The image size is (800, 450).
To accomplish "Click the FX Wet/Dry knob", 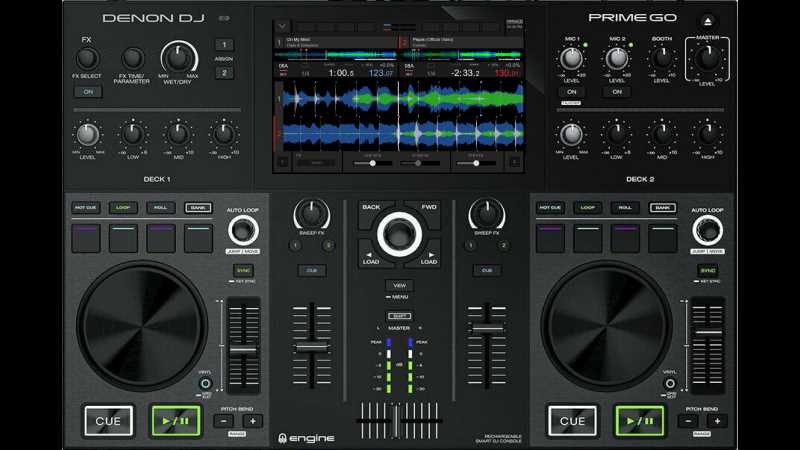I will coord(178,57).
